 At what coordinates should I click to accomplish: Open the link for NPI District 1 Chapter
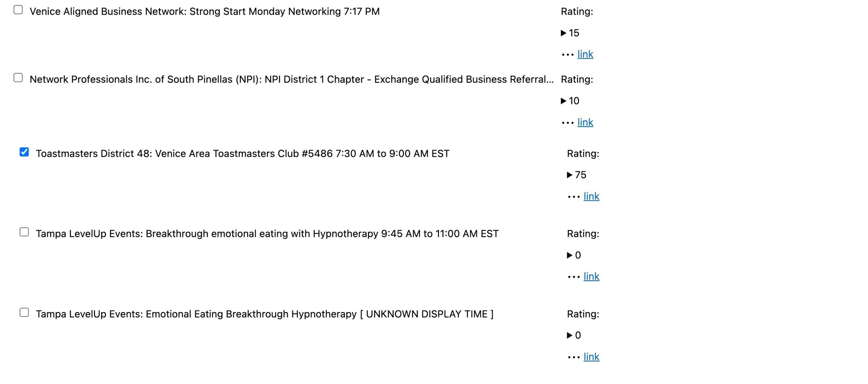[585, 122]
